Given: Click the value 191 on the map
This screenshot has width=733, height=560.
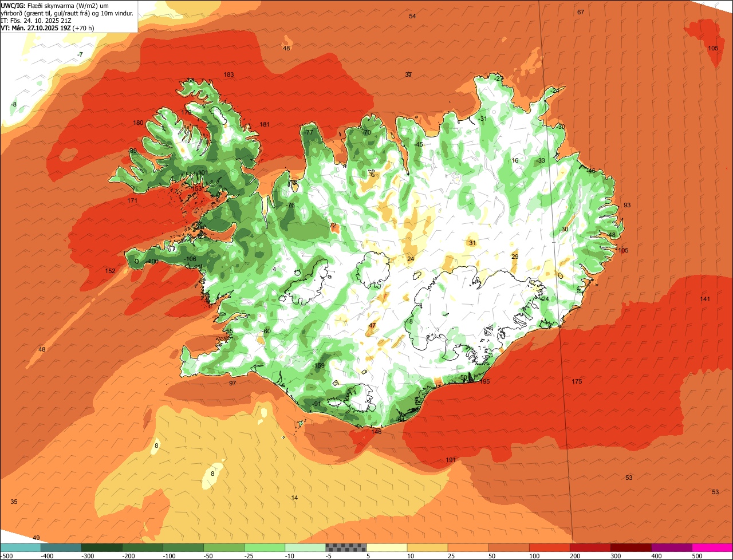Looking at the screenshot, I should (451, 461).
